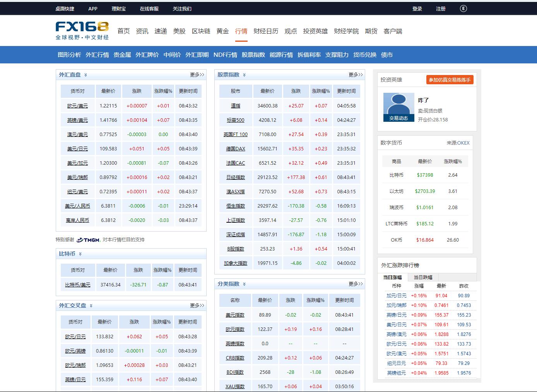Screen dimensions: 537x392
Task: Click the FX168 logo
Action: [82, 31]
